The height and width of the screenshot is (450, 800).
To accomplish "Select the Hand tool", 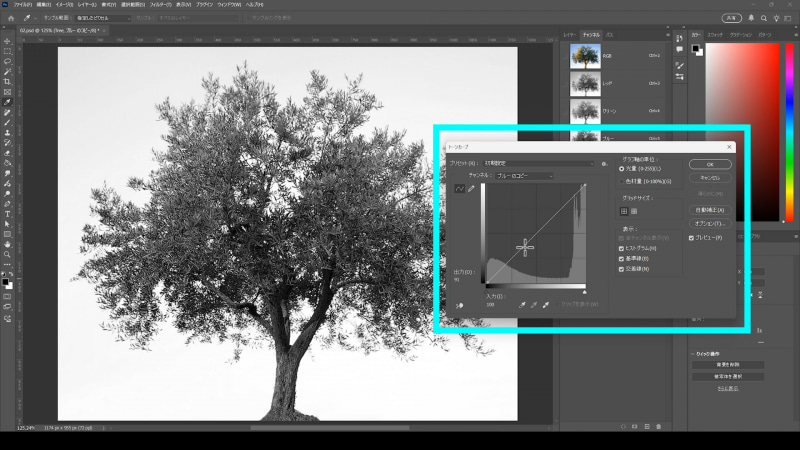I will [7, 245].
